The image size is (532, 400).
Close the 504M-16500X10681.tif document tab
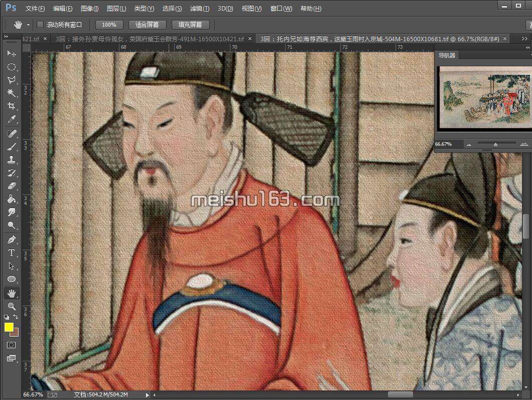coord(505,39)
